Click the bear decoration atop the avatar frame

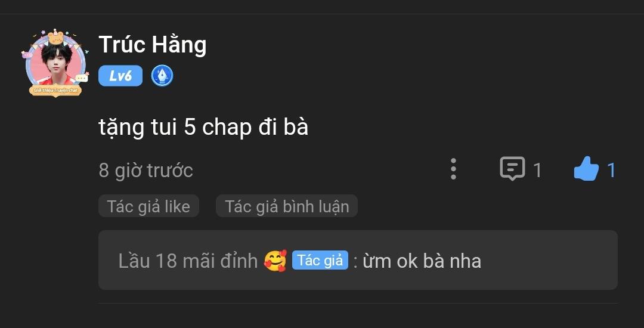point(55,38)
